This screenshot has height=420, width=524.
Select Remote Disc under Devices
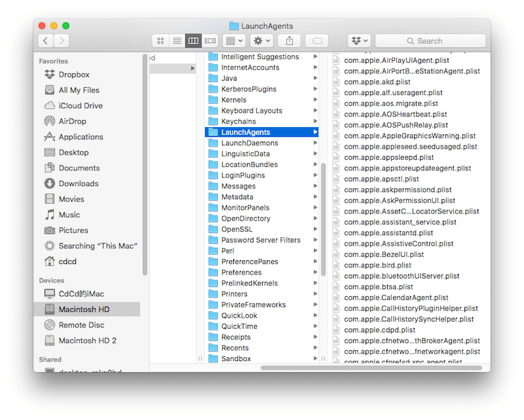[87, 325]
